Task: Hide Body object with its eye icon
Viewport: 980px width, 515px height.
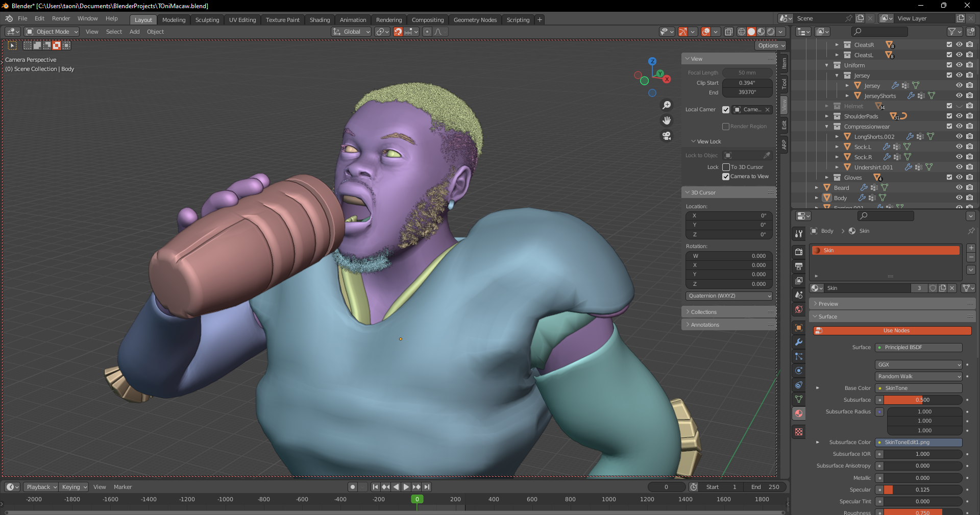Action: click(x=959, y=198)
